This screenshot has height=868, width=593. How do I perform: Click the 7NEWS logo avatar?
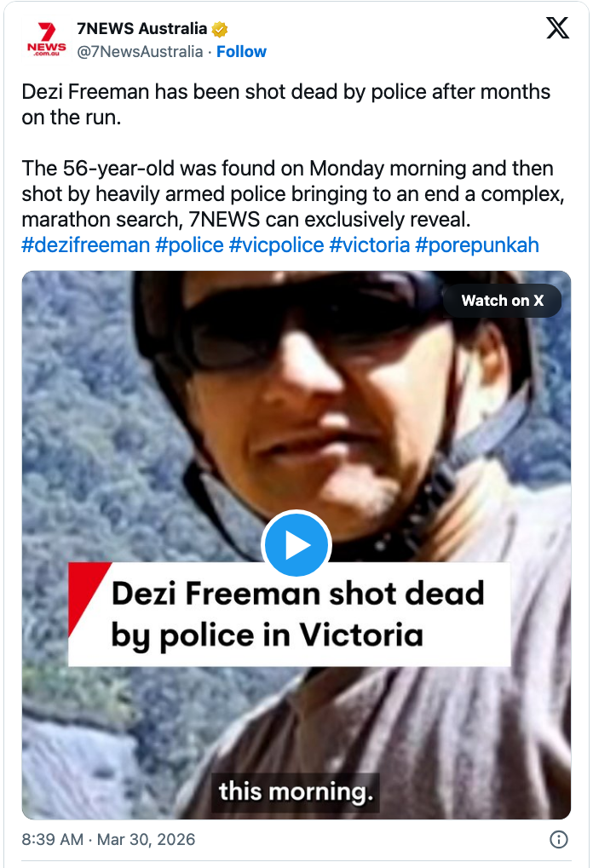point(46,39)
